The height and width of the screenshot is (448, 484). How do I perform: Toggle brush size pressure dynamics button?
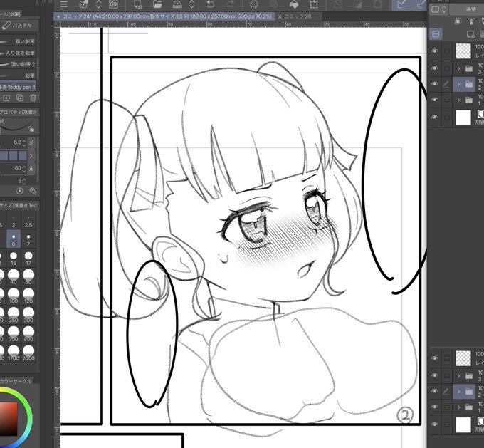[x=31, y=142]
